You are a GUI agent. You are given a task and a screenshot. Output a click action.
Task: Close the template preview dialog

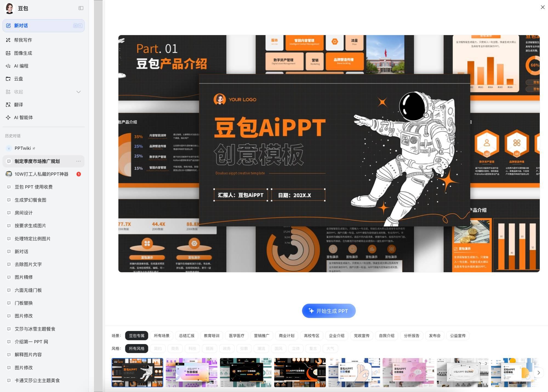coord(543,7)
